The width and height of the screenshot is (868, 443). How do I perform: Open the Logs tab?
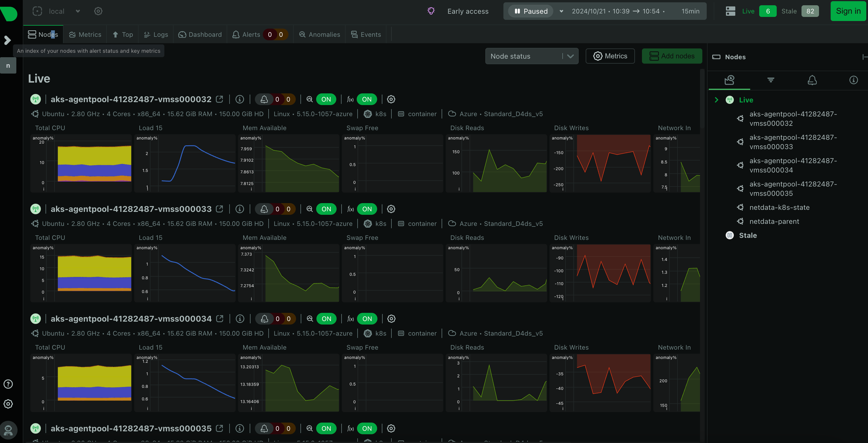(156, 34)
